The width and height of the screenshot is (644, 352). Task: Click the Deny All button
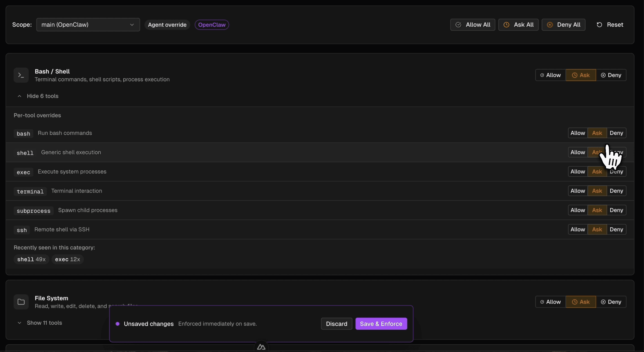[x=563, y=25]
